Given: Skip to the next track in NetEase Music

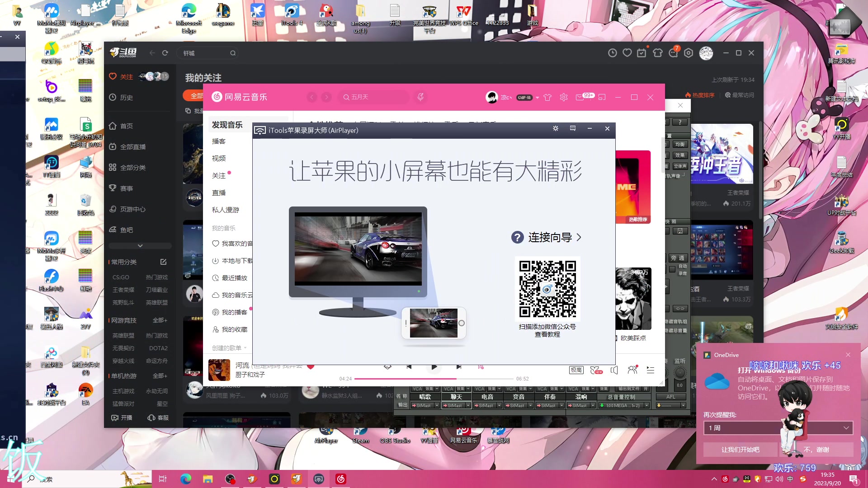Looking at the screenshot, I should (x=459, y=367).
